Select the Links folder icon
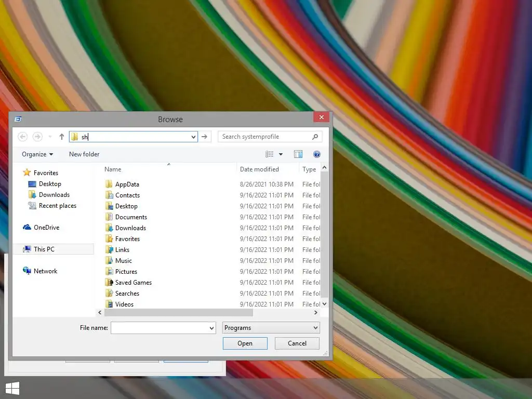The height and width of the screenshot is (399, 532). click(x=109, y=250)
